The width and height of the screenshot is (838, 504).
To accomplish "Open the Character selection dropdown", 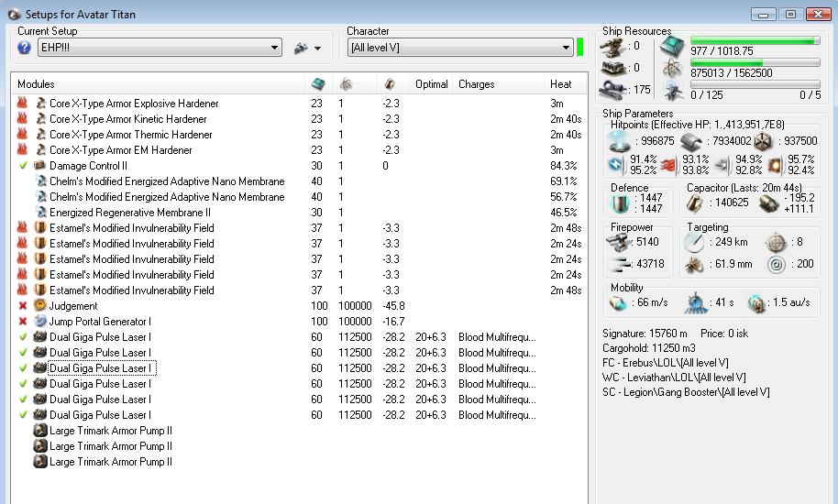I will [x=566, y=48].
